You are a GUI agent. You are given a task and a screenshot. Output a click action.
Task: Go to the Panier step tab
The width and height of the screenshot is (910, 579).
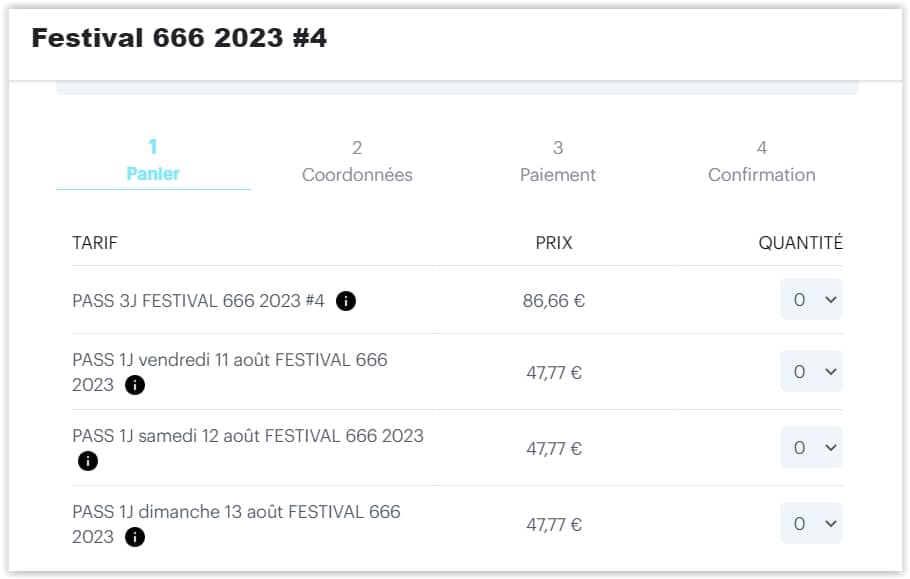(153, 161)
